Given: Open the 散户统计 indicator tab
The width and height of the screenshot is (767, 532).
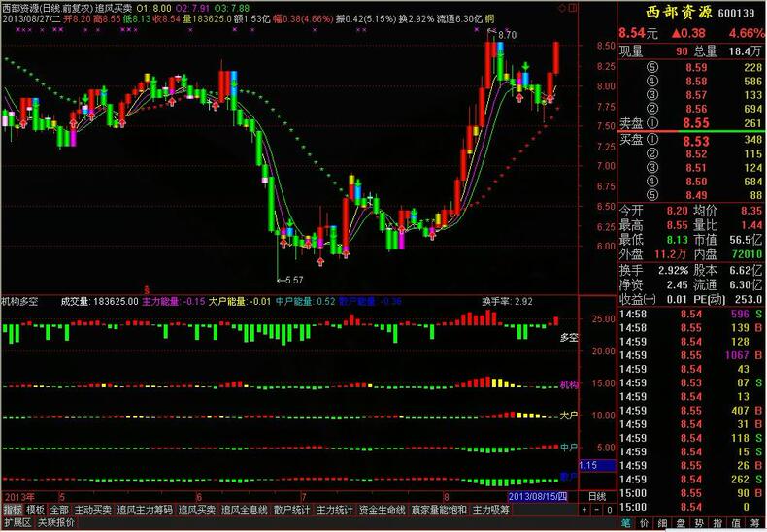Looking at the screenshot, I should (291, 509).
